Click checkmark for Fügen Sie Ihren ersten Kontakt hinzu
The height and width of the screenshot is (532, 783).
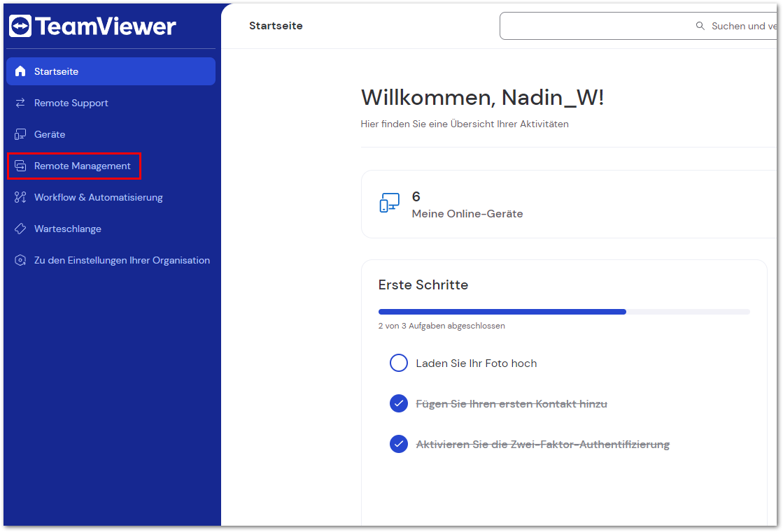pos(398,403)
